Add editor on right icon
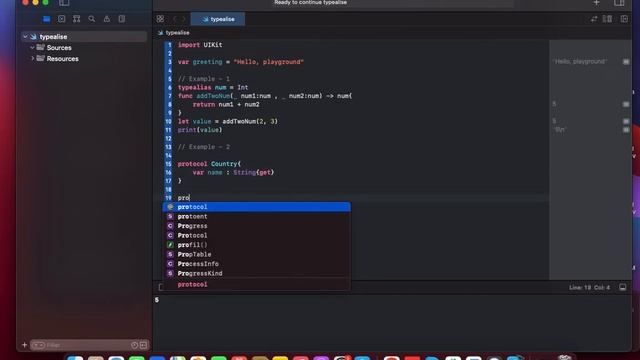The height and width of the screenshot is (360, 640). tap(624, 19)
